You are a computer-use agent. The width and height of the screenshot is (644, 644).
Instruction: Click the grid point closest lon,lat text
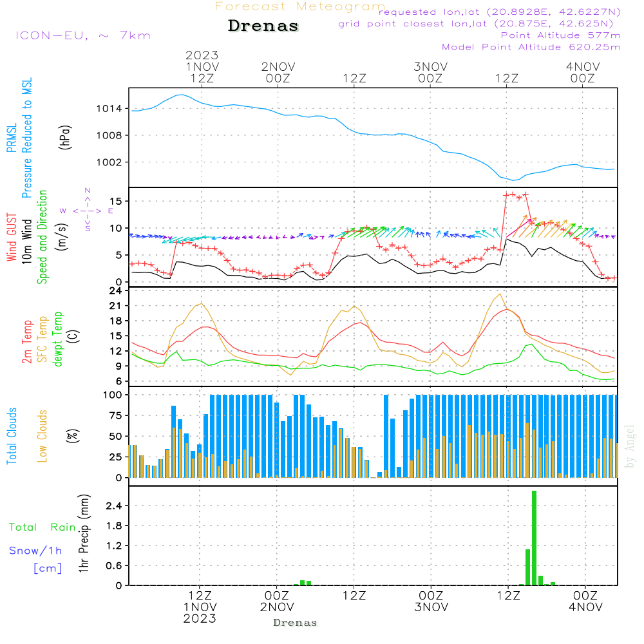pos(476,23)
